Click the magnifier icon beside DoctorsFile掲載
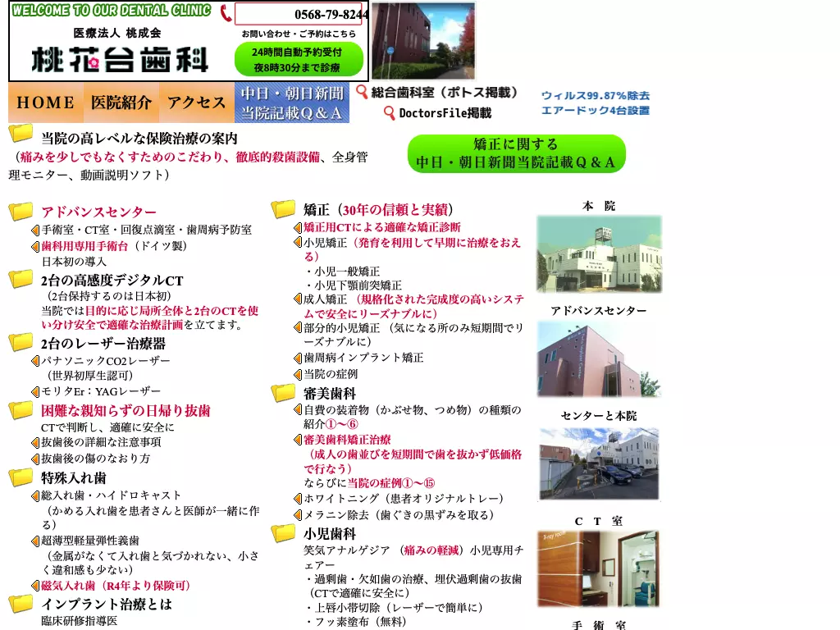Screen dimensions: 840x630 tap(390, 112)
